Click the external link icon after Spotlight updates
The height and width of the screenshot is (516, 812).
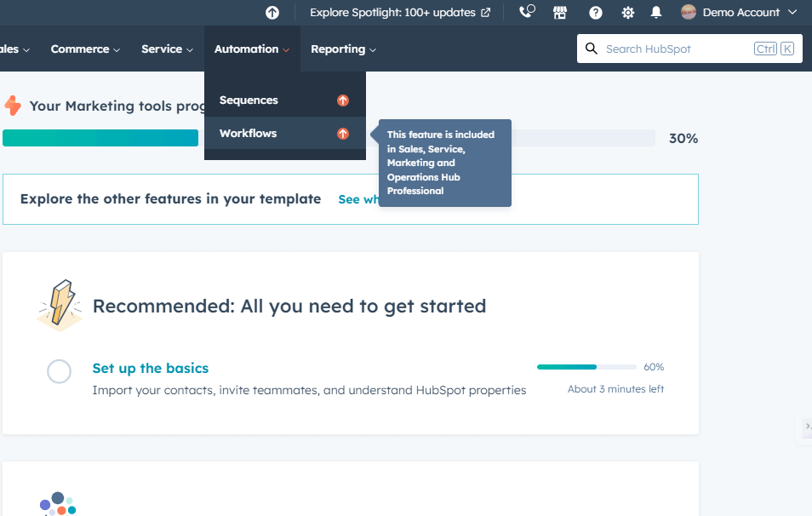point(486,13)
